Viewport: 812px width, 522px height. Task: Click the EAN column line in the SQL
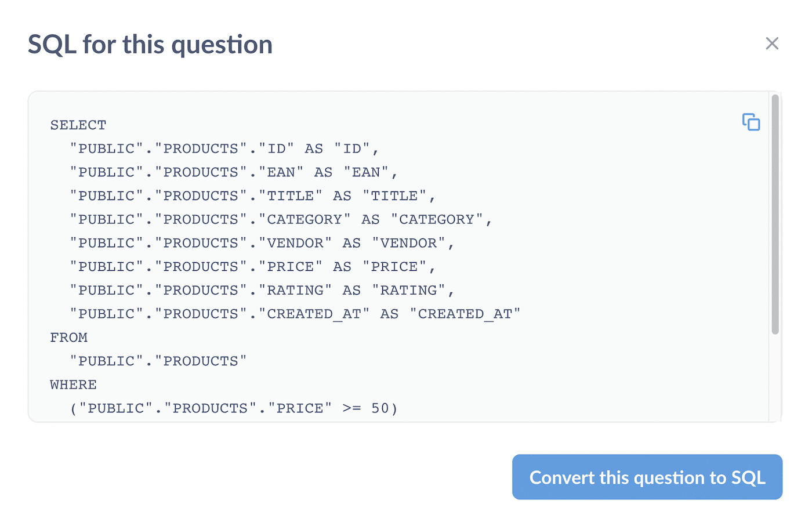pyautogui.click(x=234, y=172)
